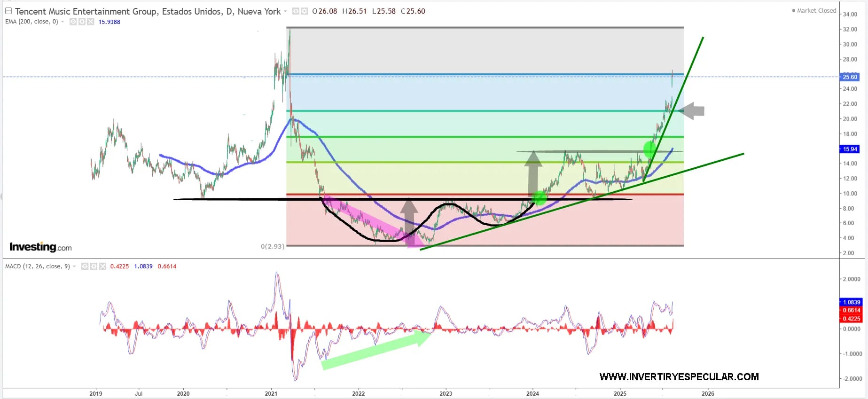Expand the EMA (200, close, 0) dropdown arrow

[x=63, y=22]
